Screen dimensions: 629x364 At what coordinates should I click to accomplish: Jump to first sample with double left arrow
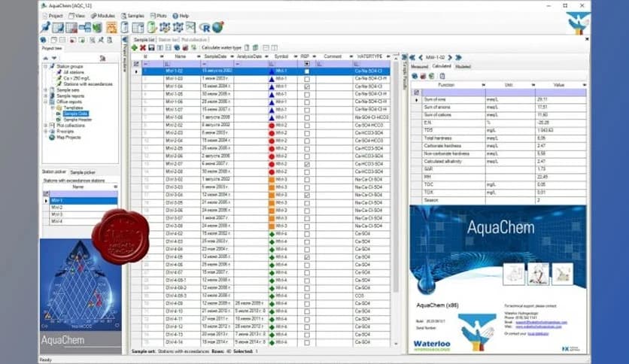(x=412, y=58)
